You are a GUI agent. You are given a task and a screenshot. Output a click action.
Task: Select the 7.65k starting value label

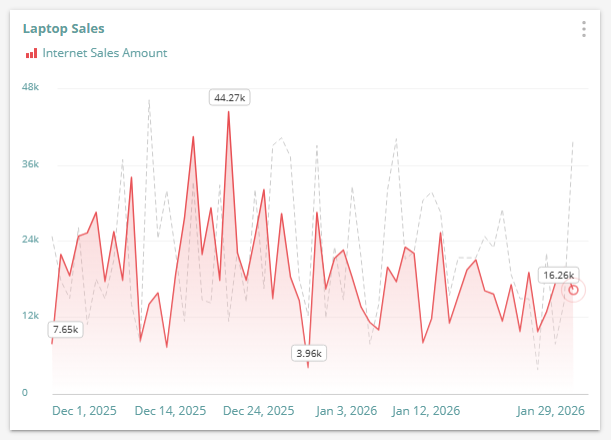click(64, 329)
